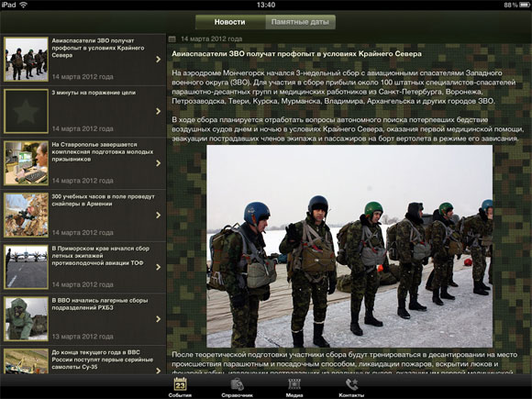
Task: Click the paragraph starting 'На аэродроме Мончегорск'
Action: click(x=343, y=87)
